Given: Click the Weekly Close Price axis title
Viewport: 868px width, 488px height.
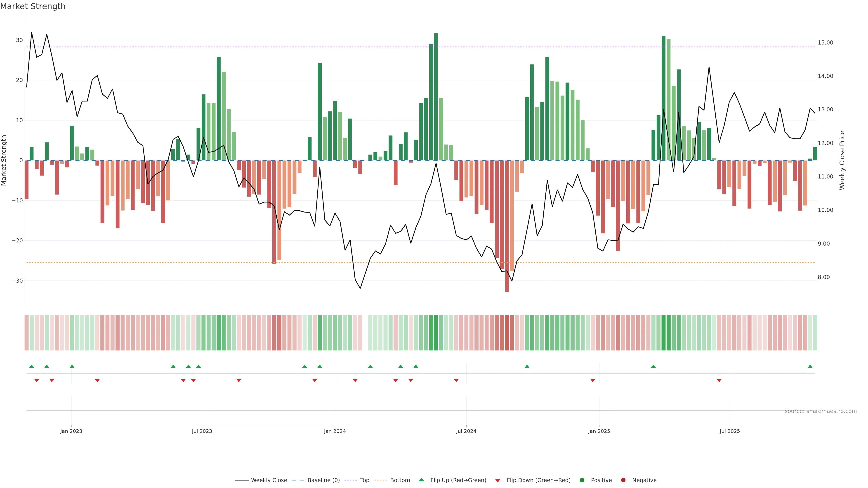Looking at the screenshot, I should (x=842, y=160).
